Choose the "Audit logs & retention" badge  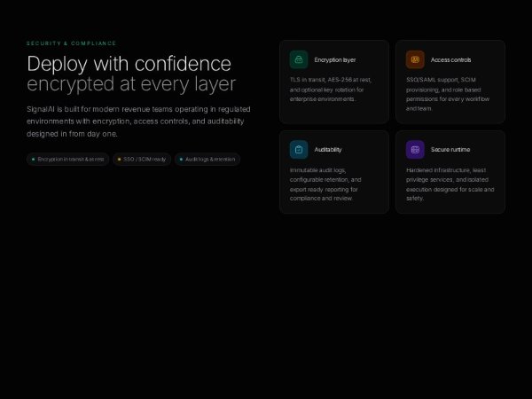(207, 160)
